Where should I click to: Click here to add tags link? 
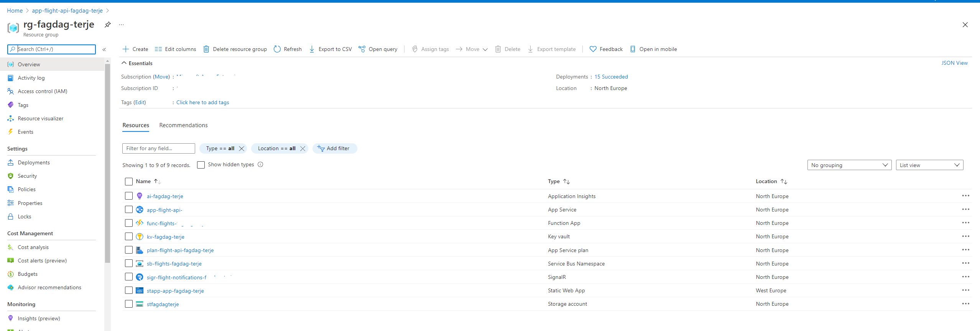(202, 102)
